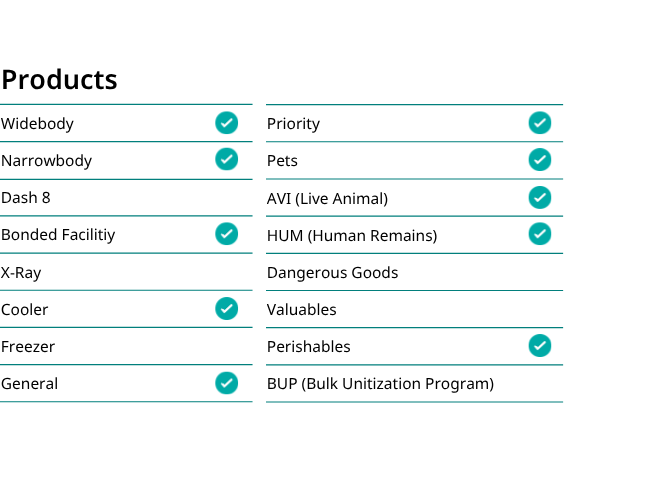
Task: Click the Priority checkmark icon
Action: 540,123
